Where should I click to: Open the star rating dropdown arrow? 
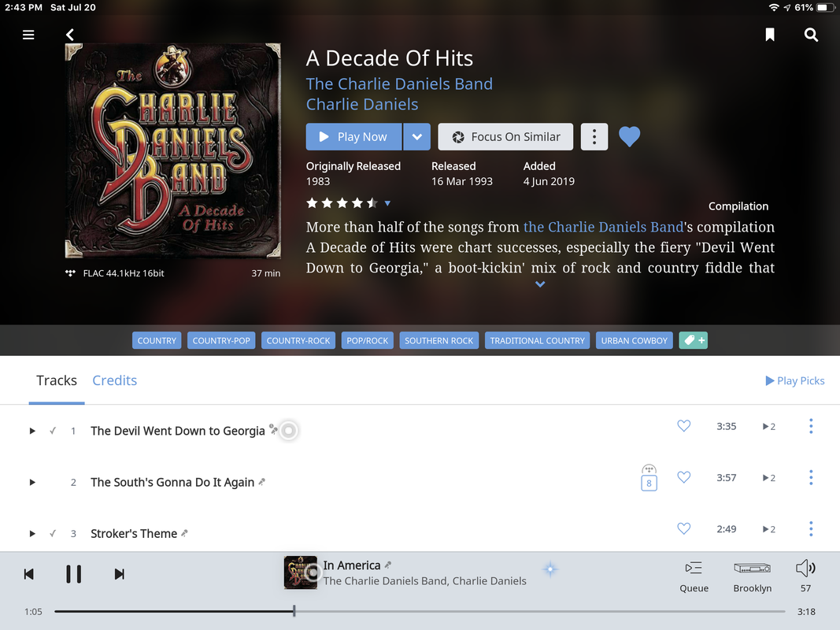[387, 203]
